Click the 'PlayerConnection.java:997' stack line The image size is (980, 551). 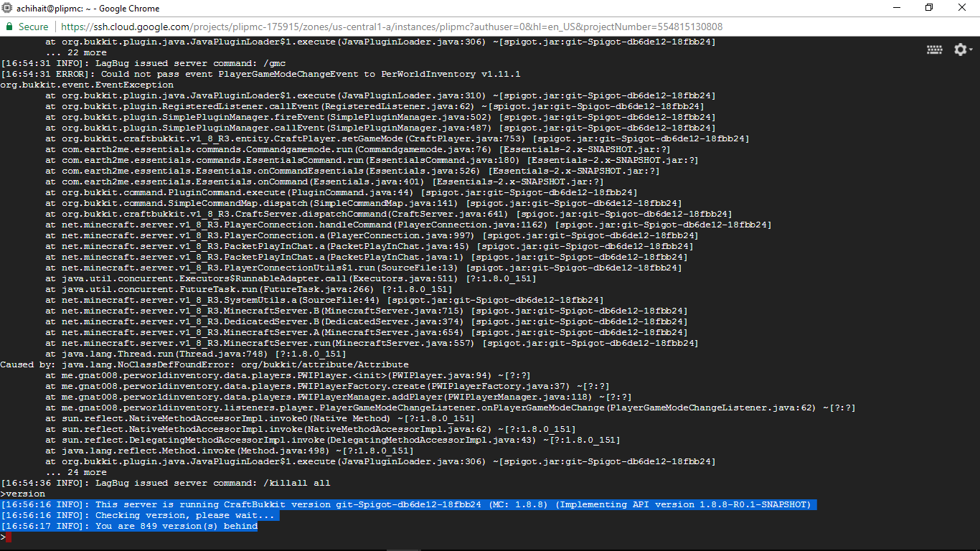(372, 235)
